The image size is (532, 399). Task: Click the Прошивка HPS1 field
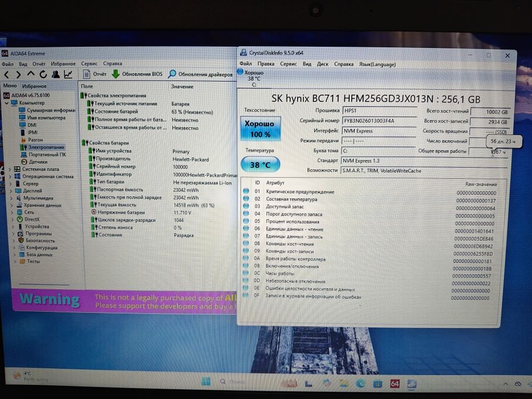point(379,111)
